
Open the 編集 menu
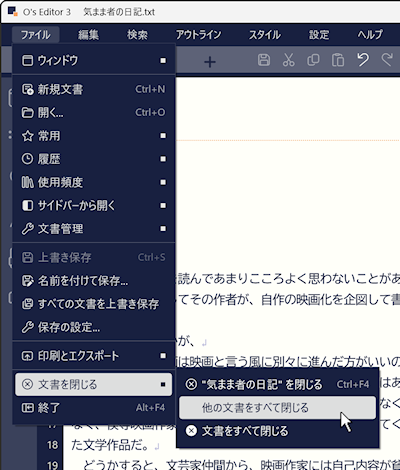88,35
